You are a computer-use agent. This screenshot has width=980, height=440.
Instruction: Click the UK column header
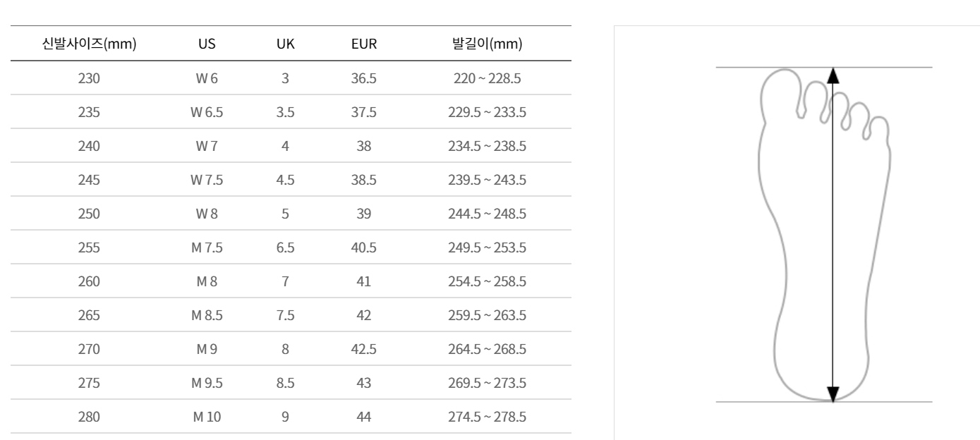(x=285, y=44)
